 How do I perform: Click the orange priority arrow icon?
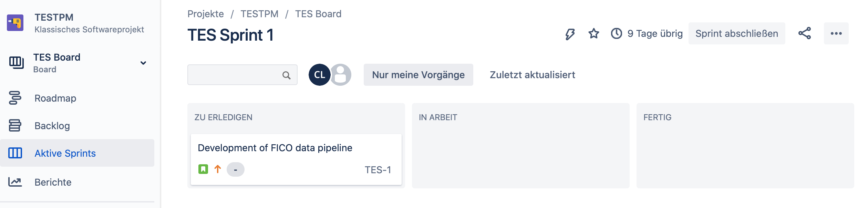pyautogui.click(x=218, y=169)
